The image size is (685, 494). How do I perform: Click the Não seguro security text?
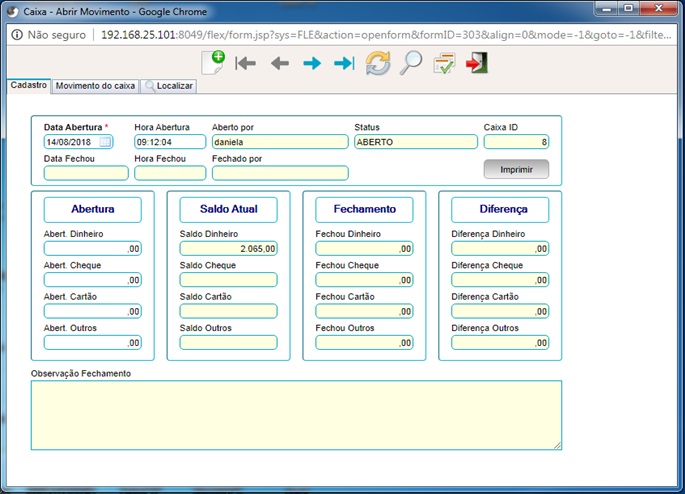click(x=57, y=35)
